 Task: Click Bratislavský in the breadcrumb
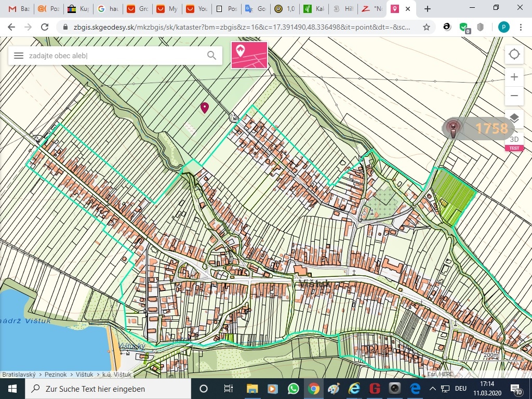pyautogui.click(x=19, y=374)
